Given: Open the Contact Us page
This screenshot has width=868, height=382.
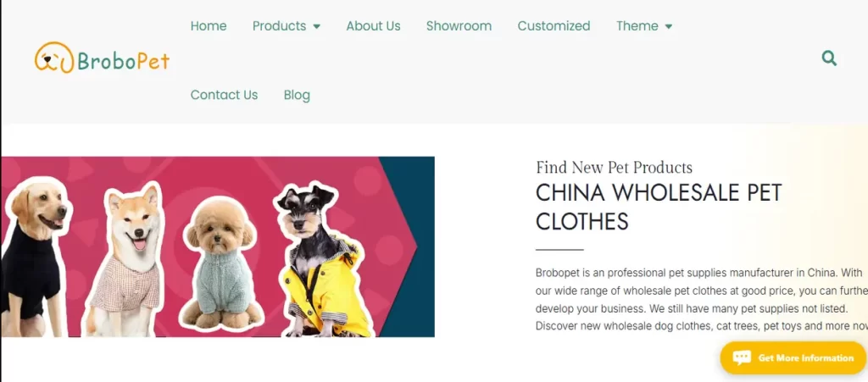Looking at the screenshot, I should click(224, 95).
